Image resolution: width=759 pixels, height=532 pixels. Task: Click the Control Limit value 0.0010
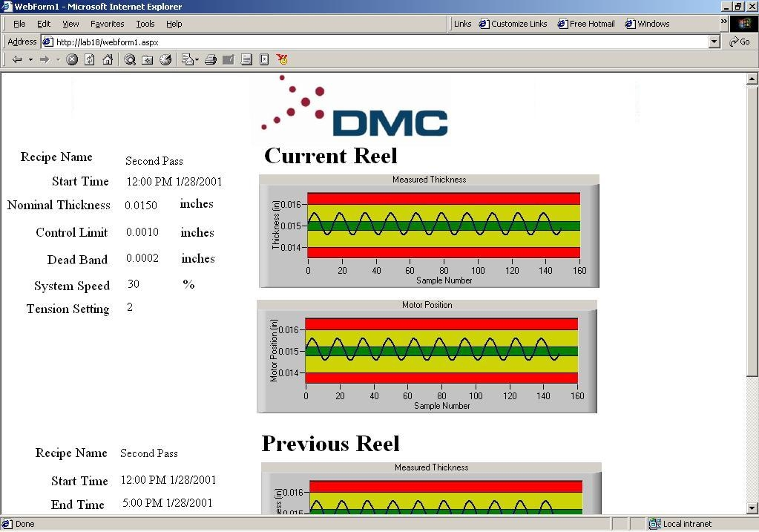click(x=142, y=232)
